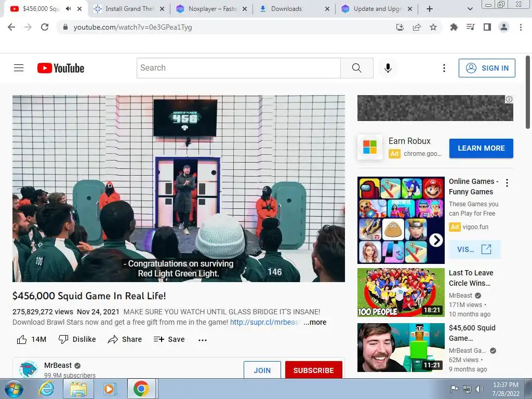Click VISIT button on vigoo.fun ad
The image size is (532, 399).
coord(474,249)
